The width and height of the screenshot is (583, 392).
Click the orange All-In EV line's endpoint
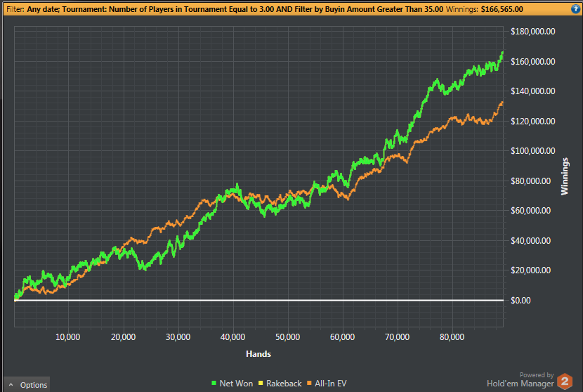(x=502, y=103)
